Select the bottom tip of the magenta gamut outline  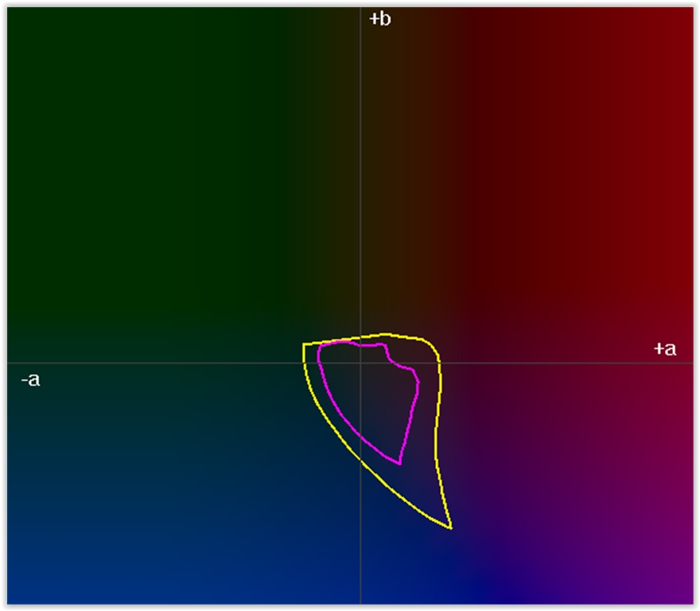[x=399, y=463]
